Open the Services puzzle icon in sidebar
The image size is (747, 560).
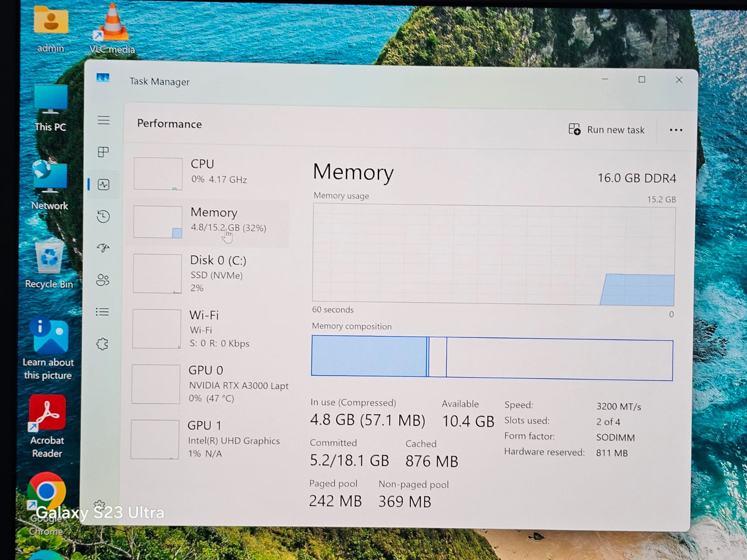coord(102,344)
